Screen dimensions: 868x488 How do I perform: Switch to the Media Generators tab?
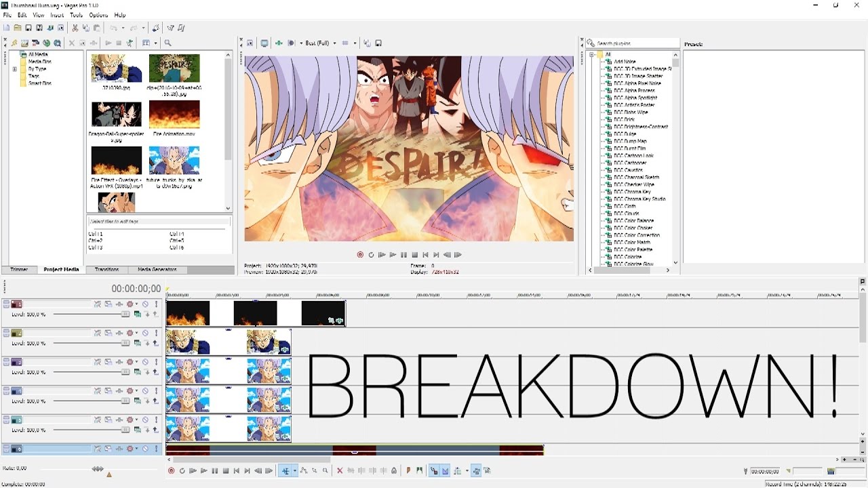click(x=157, y=269)
